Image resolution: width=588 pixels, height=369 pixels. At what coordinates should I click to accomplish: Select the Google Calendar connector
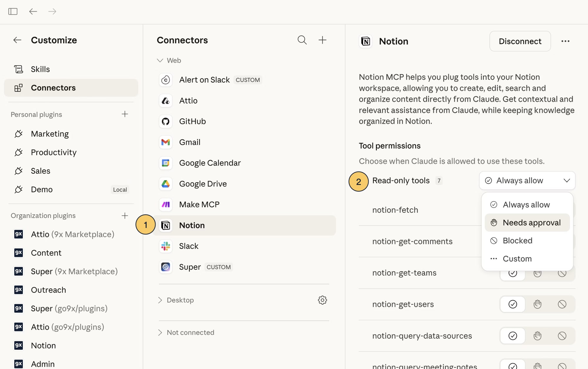244,163
